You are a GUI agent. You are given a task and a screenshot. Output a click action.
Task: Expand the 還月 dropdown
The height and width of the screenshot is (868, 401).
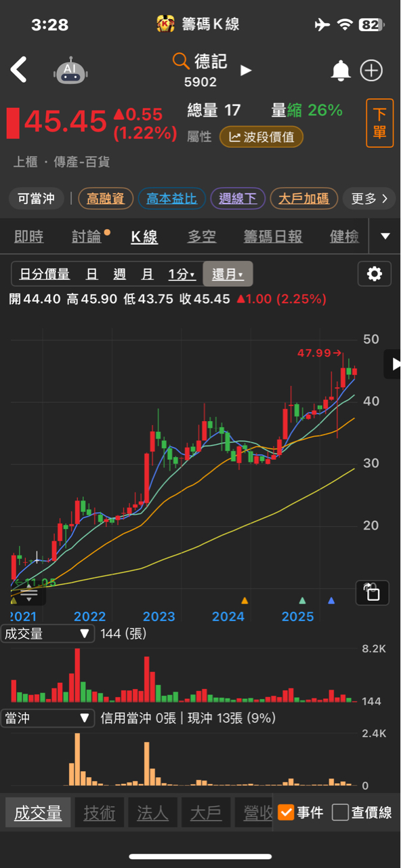(x=228, y=274)
